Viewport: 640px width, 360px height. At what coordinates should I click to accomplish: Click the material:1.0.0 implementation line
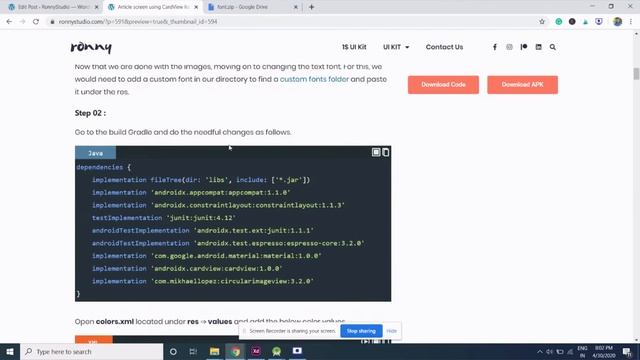pos(207,256)
